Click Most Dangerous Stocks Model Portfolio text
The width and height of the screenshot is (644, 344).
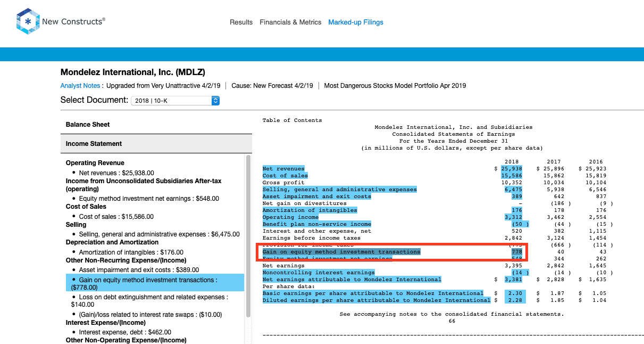click(395, 86)
